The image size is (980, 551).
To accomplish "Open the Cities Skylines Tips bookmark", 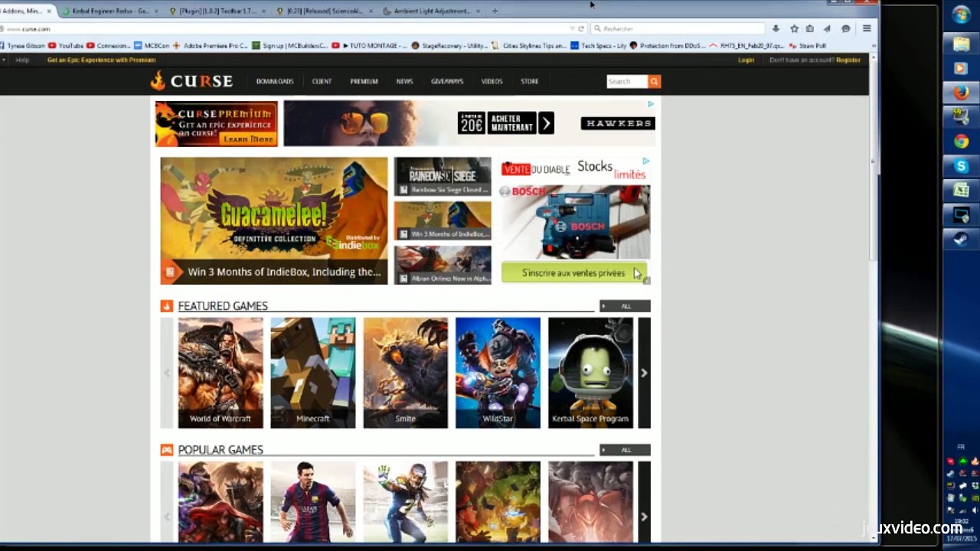I will coord(528,46).
